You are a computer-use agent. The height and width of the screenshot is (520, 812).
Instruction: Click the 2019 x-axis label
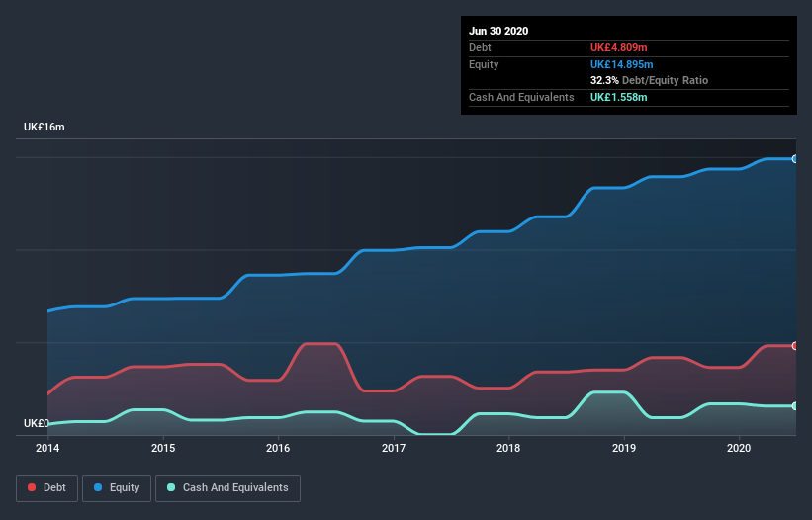pyautogui.click(x=624, y=448)
